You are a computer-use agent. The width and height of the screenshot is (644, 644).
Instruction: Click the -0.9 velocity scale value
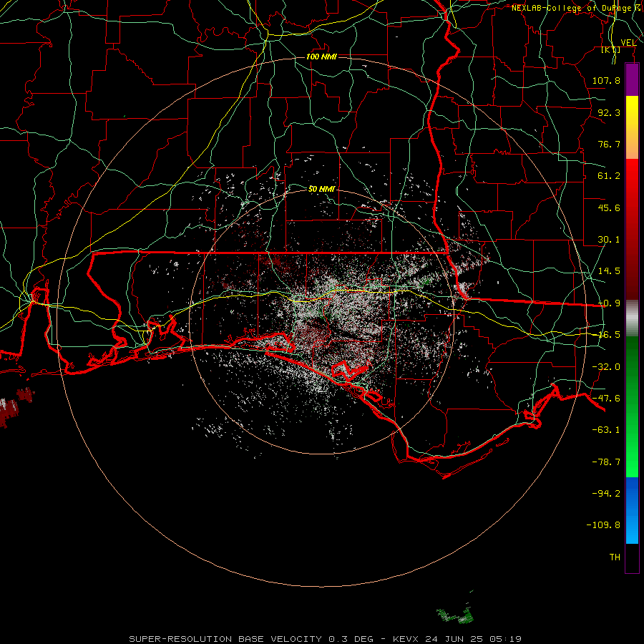609,303
